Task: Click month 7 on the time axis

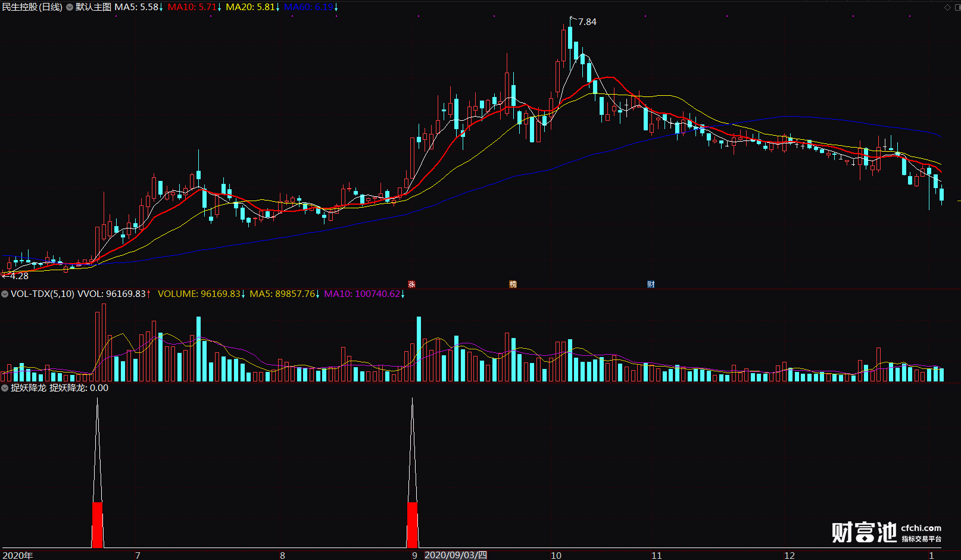Action: tap(138, 555)
